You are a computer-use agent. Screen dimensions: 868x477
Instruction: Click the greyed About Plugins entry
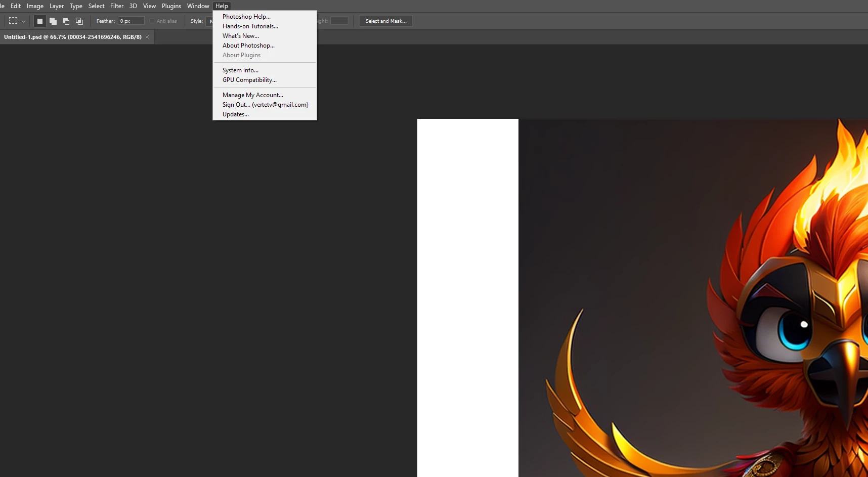[x=265, y=55]
